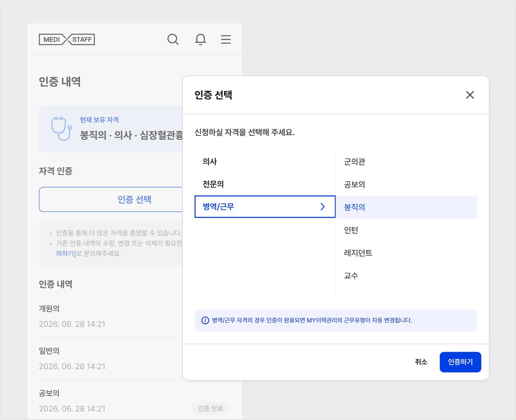This screenshot has height=420, width=516.
Task: Click the 인증 만료 badge on 공보의
Action: (210, 409)
